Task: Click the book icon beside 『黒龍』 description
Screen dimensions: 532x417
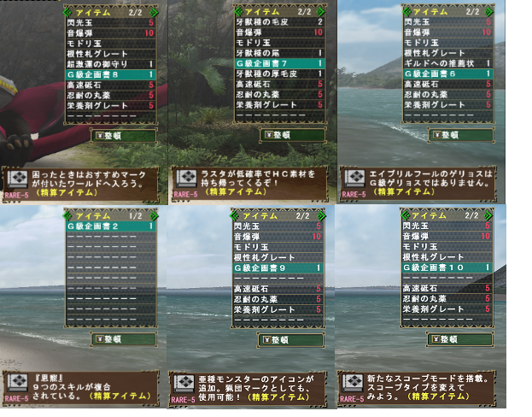Action: tap(17, 383)
